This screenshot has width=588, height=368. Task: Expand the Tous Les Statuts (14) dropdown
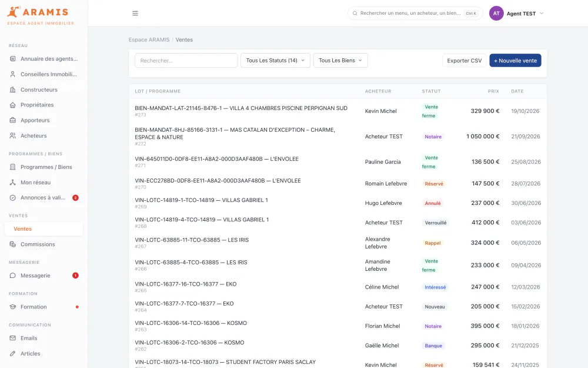(x=275, y=61)
